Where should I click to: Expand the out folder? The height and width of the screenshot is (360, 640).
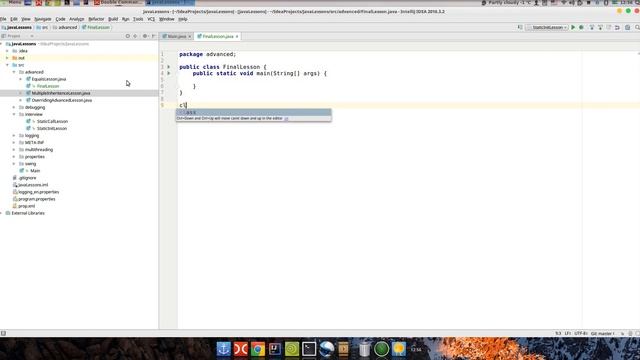point(7,58)
